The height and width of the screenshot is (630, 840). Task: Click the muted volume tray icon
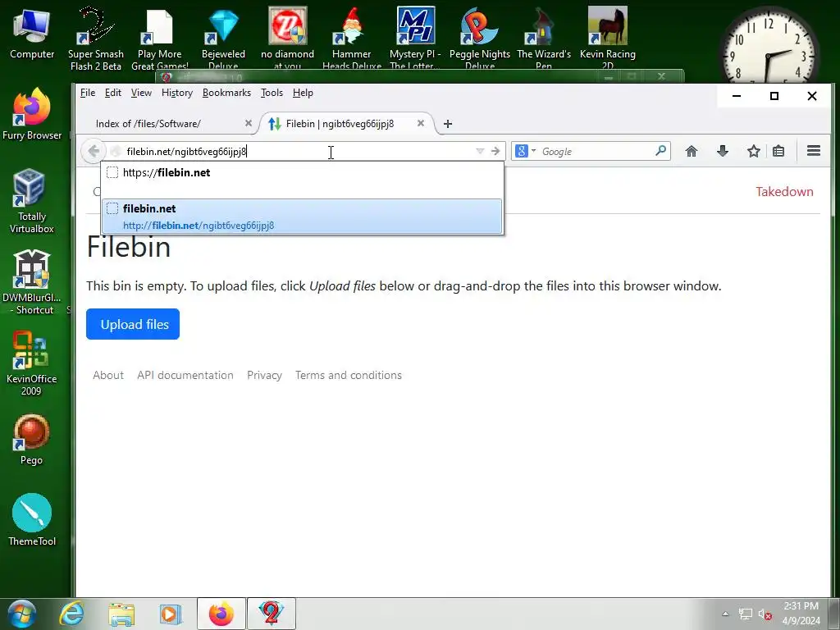765,614
